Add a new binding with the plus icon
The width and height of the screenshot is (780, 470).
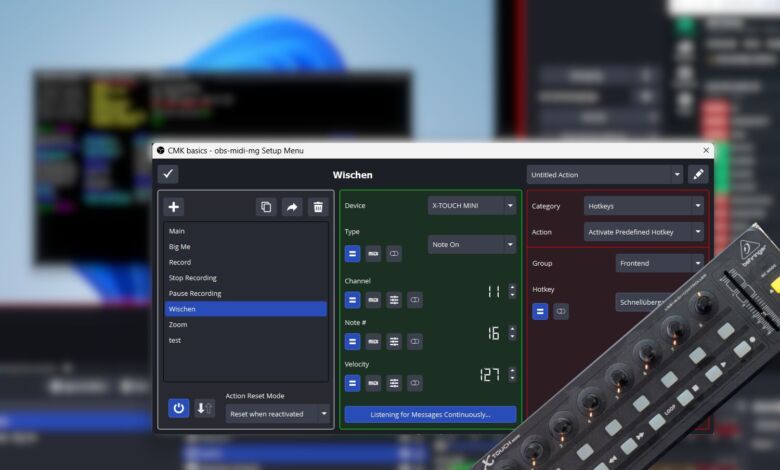174,207
